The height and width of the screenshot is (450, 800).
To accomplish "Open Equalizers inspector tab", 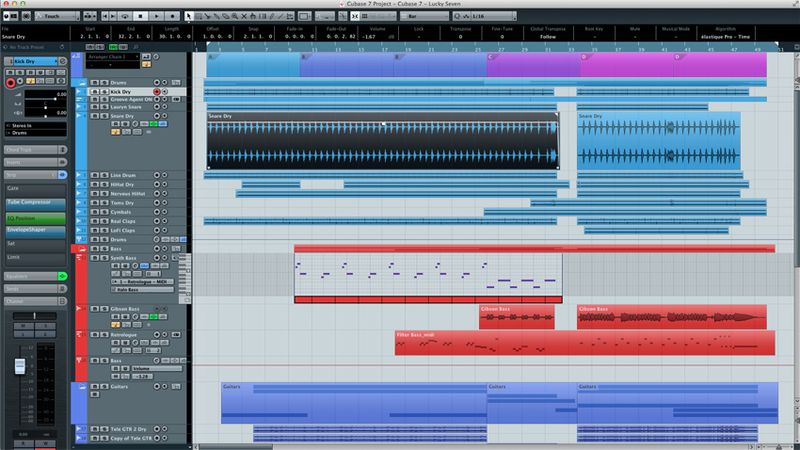I will (31, 276).
